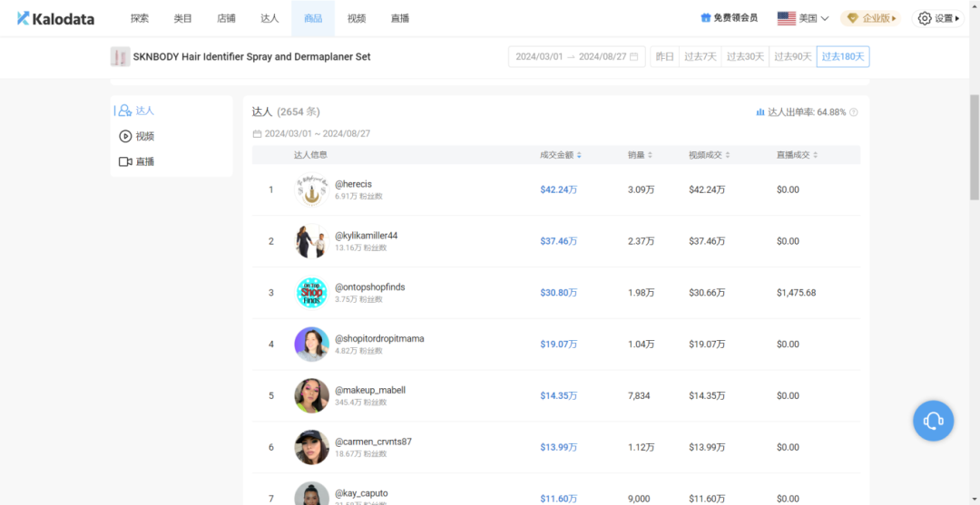Open the 店铺 menu
This screenshot has height=505, width=980.
[x=226, y=18]
